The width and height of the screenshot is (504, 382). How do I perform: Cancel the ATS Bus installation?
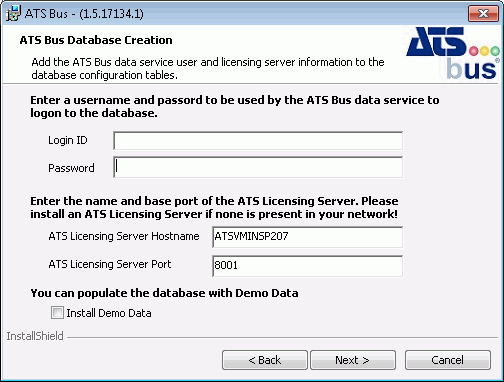coord(448,360)
